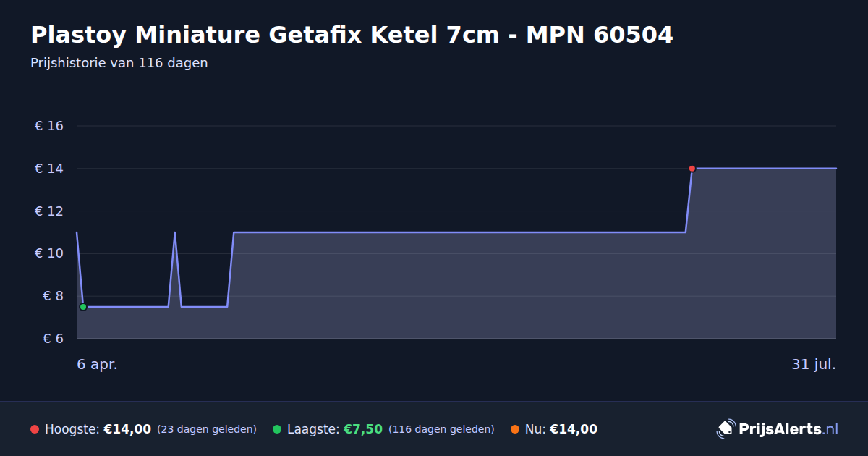This screenshot has width=868, height=456.
Task: Click the product title Plastoy Miniature Getafix
Action: point(352,35)
